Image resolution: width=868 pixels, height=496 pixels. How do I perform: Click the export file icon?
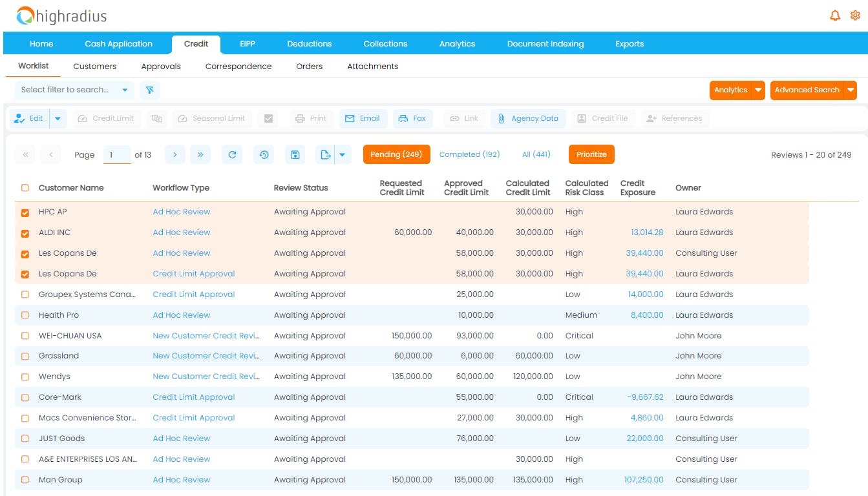pyautogui.click(x=326, y=154)
